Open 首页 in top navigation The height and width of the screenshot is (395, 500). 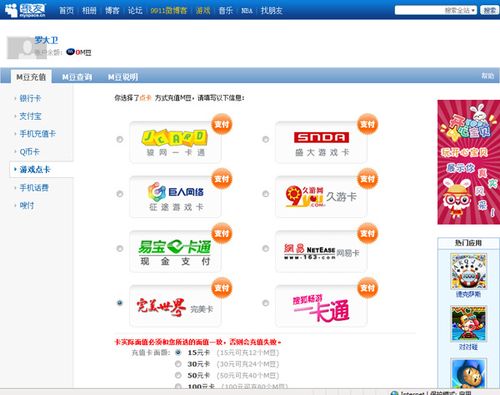66,10
